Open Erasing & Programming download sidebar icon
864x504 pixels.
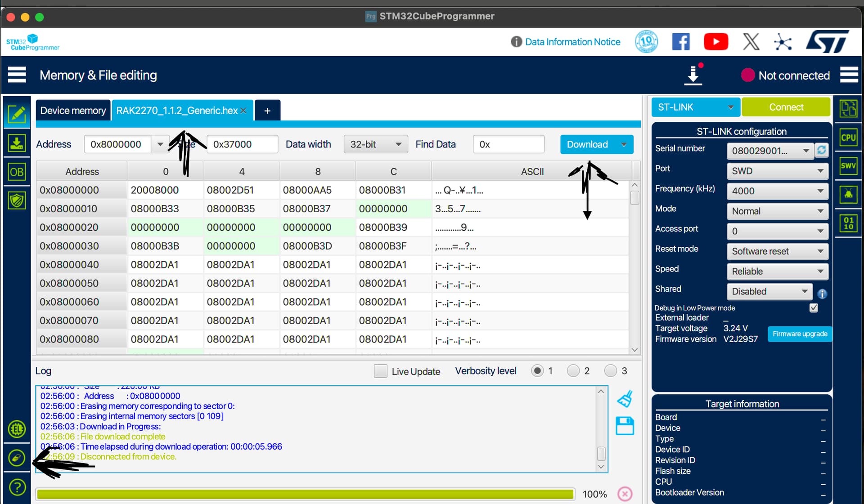[17, 143]
